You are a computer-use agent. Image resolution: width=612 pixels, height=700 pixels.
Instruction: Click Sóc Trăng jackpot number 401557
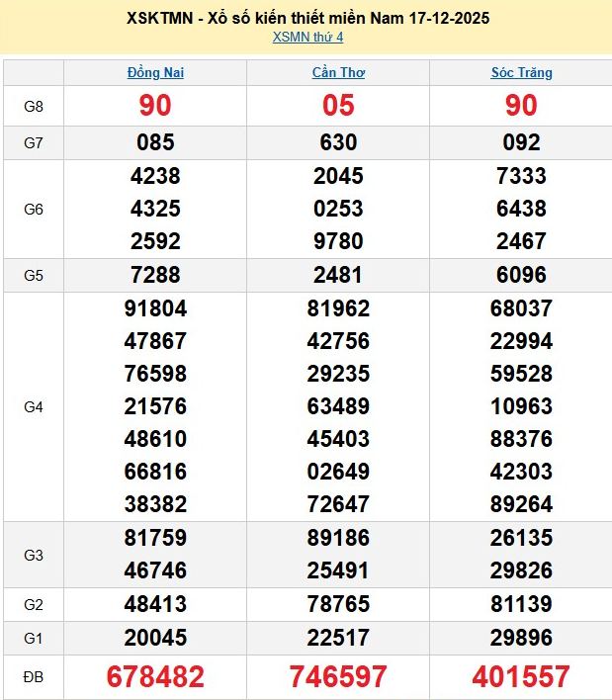[521, 676]
